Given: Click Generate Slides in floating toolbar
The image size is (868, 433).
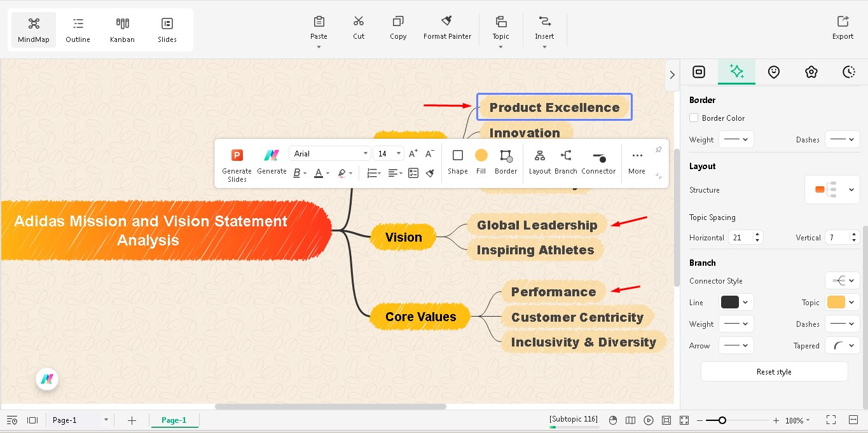Looking at the screenshot, I should (x=237, y=165).
